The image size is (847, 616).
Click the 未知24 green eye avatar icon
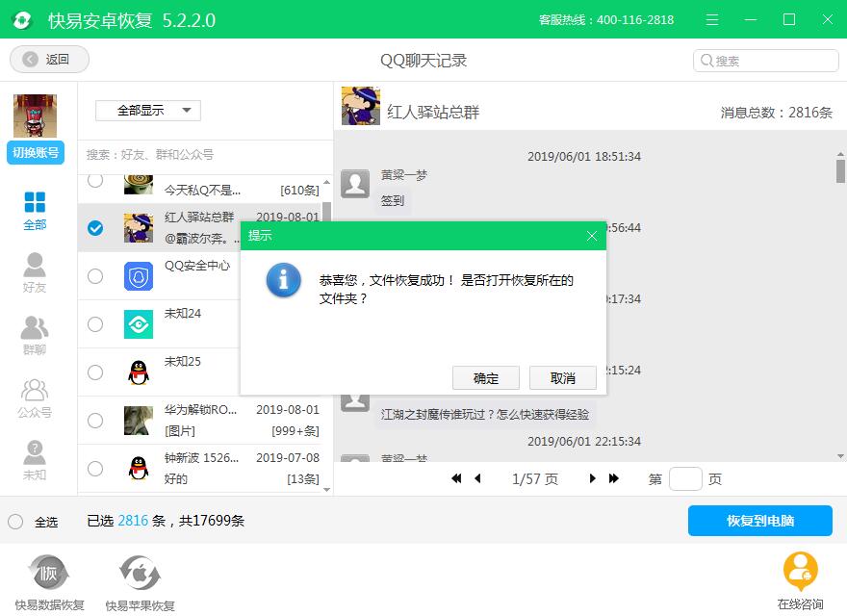tap(139, 324)
